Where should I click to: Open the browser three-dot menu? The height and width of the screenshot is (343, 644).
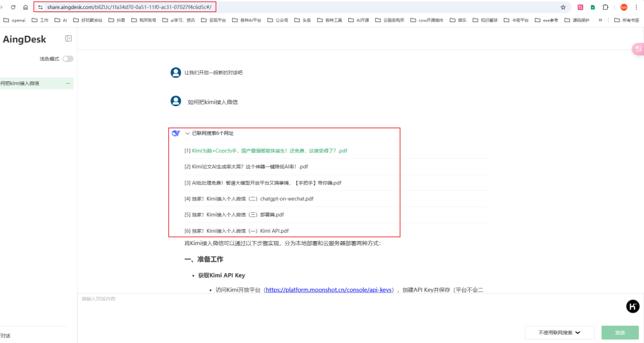pos(636,7)
